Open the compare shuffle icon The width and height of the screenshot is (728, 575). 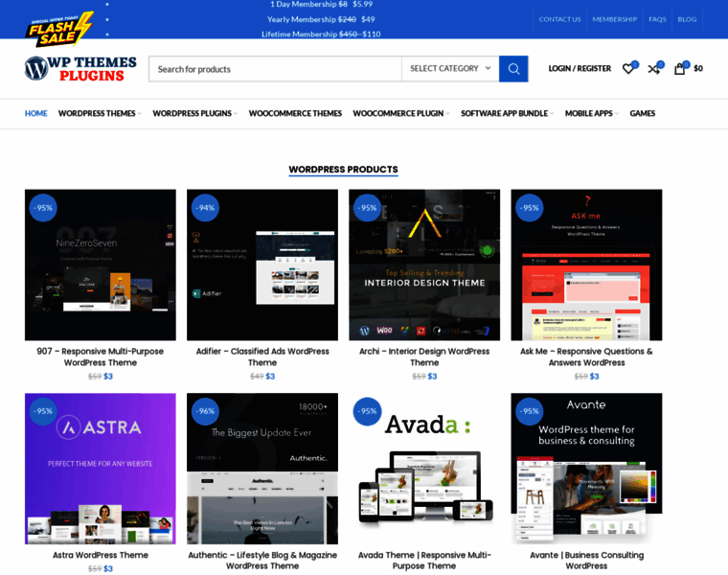point(653,69)
